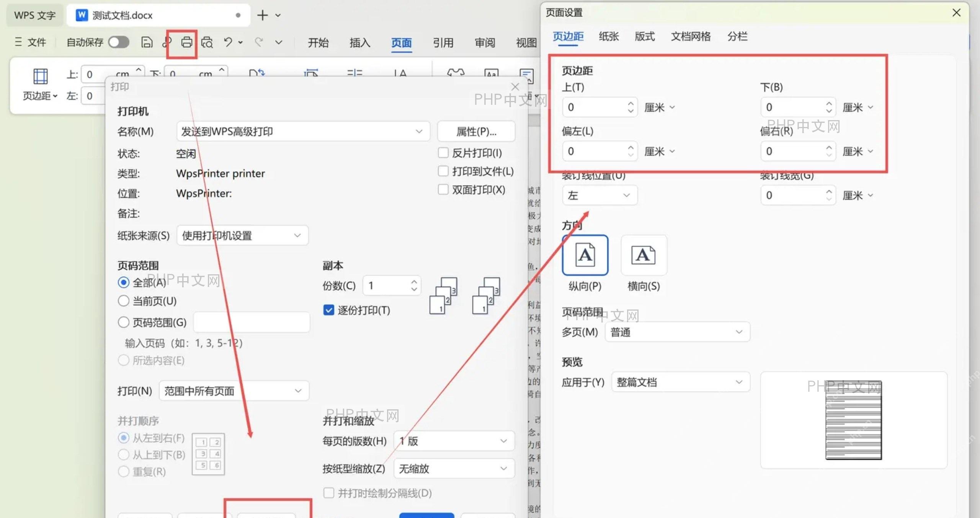Switch to the 审阅 ribbon tab
This screenshot has height=518, width=980.
tap(485, 42)
